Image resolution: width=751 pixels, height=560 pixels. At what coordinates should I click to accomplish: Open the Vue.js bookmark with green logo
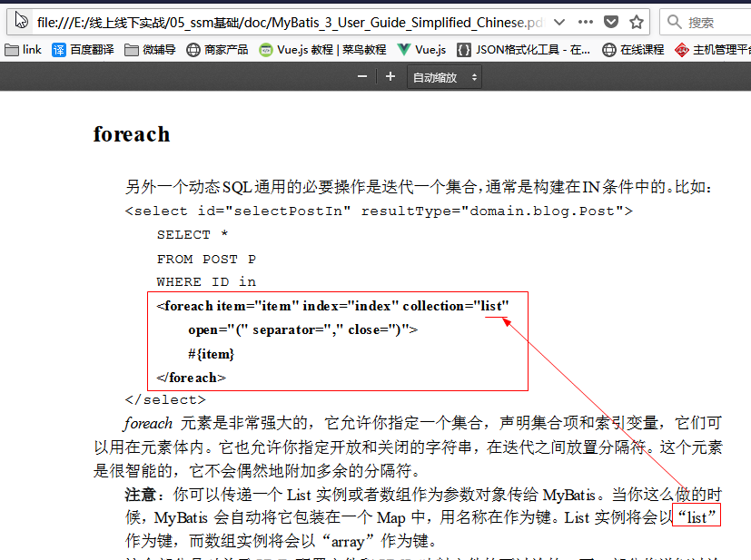(422, 50)
